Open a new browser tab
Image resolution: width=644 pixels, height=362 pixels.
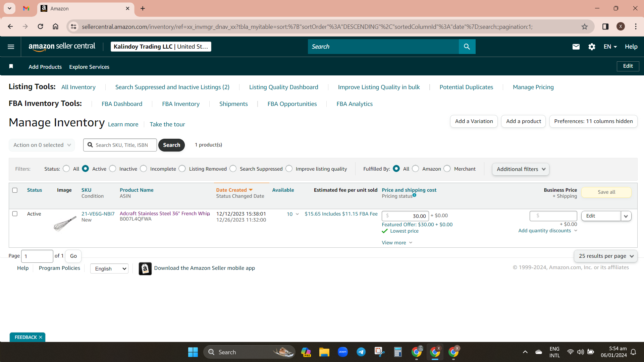[143, 8]
